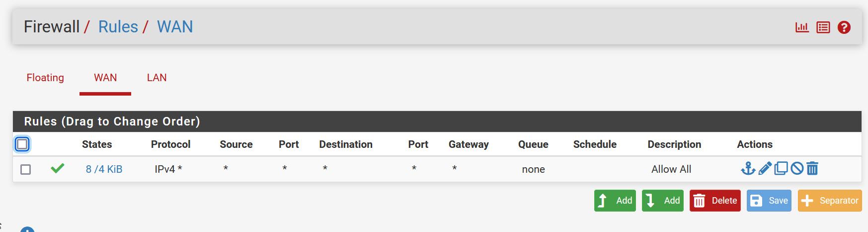Image resolution: width=868 pixels, height=232 pixels.
Task: Open the firewall log entries icon
Action: (x=823, y=27)
